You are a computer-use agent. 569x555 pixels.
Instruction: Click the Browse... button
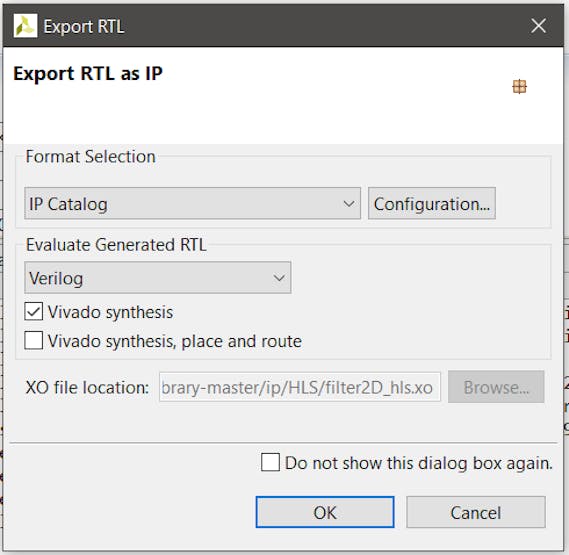point(496,387)
